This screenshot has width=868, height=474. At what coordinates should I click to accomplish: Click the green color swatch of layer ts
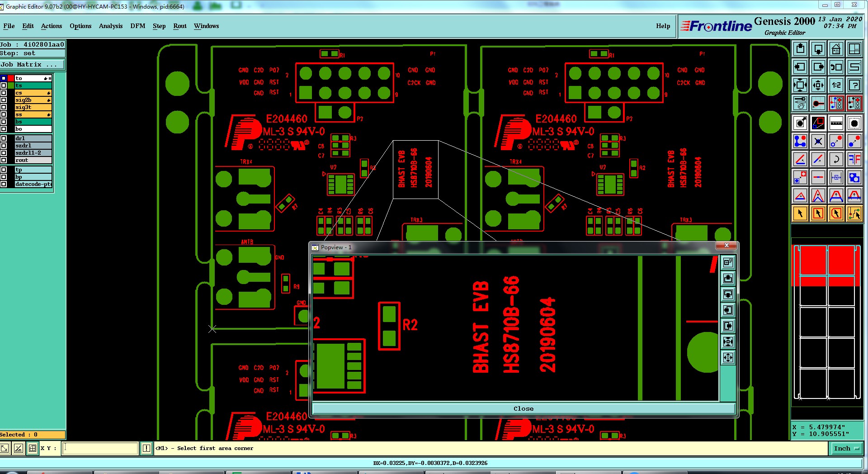pos(11,85)
